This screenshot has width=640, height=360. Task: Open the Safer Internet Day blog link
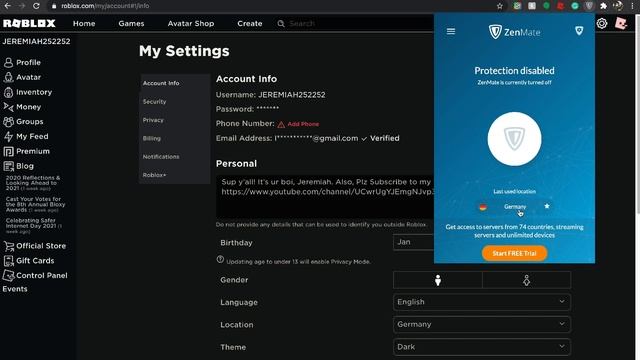(x=33, y=226)
